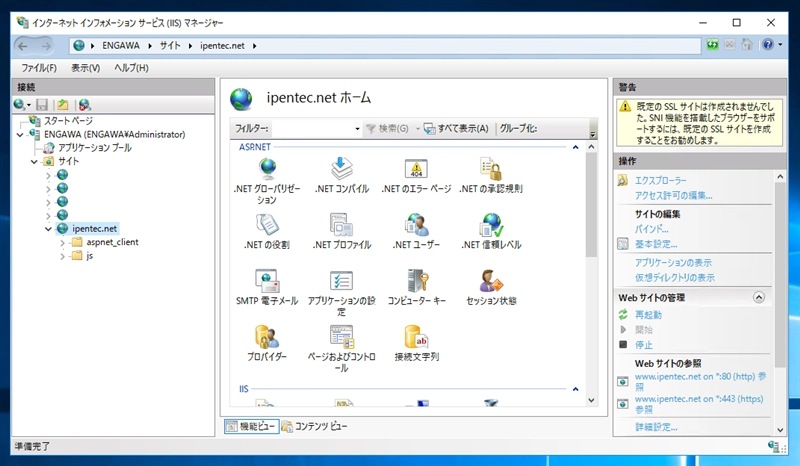The image size is (800, 466).
Task: Open ページおよびコントロール feature
Action: click(341, 349)
